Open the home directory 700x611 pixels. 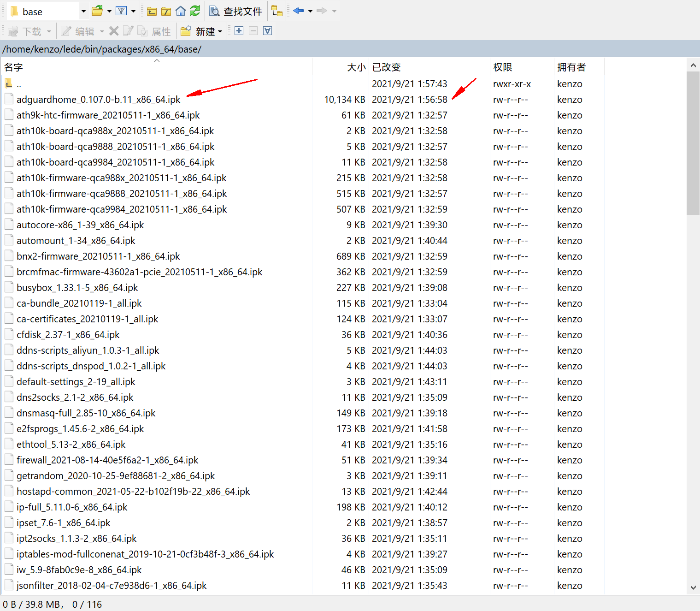pos(180,11)
